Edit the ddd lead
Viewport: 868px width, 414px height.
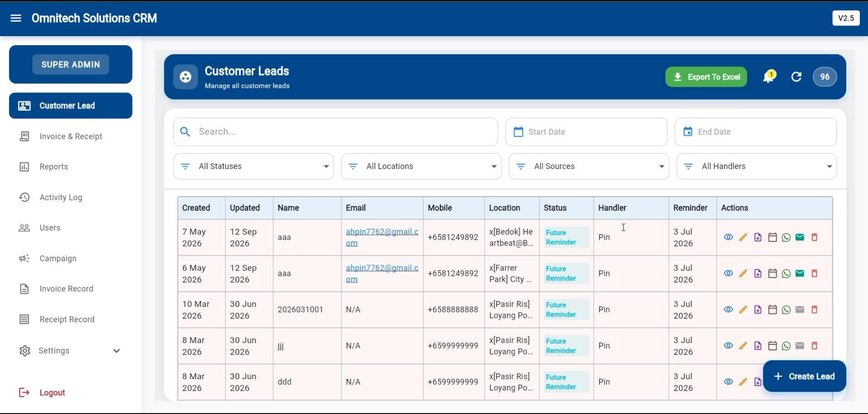click(743, 382)
